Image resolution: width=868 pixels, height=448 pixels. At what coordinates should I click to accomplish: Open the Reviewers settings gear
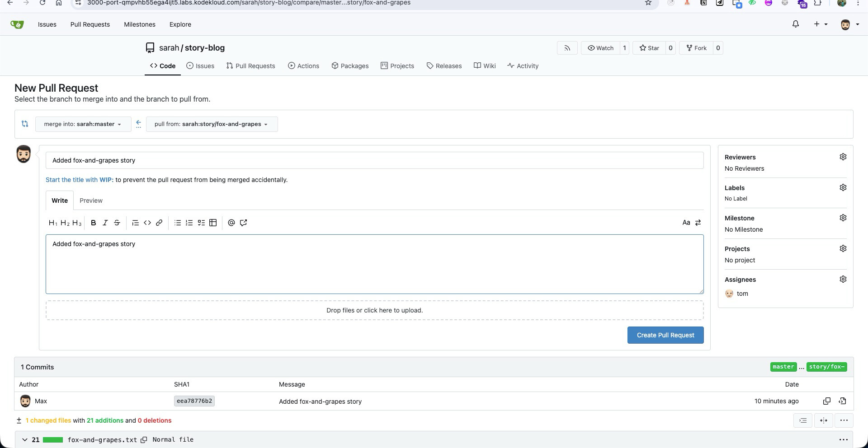843,157
